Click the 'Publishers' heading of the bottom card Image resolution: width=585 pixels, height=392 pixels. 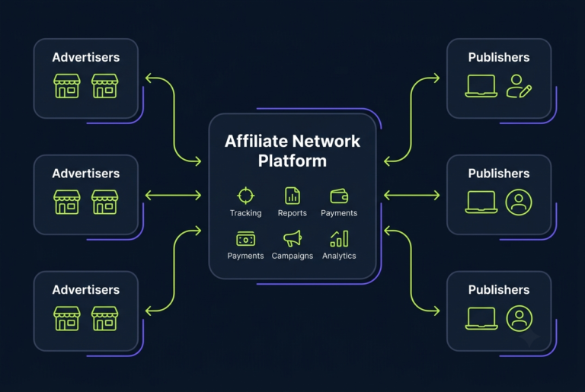tap(499, 290)
